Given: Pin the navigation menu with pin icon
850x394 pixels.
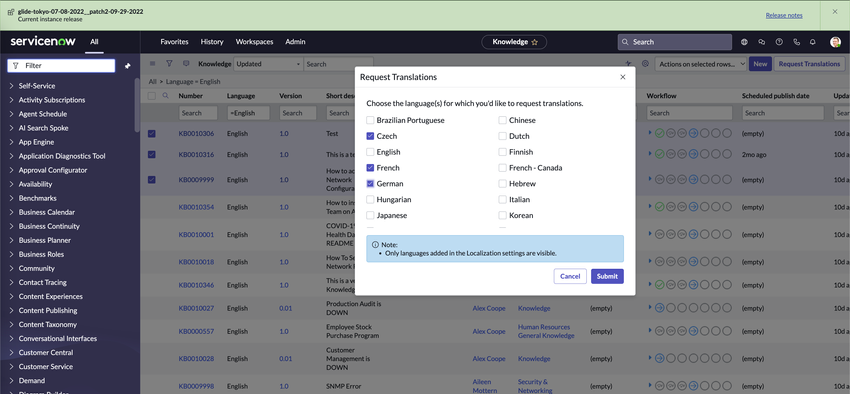Looking at the screenshot, I should click(127, 66).
